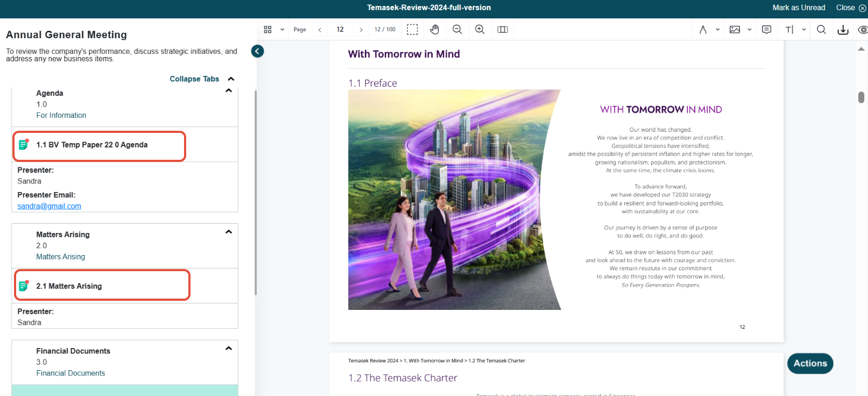Click the blue Financial Documents subtitle

pyautogui.click(x=70, y=373)
